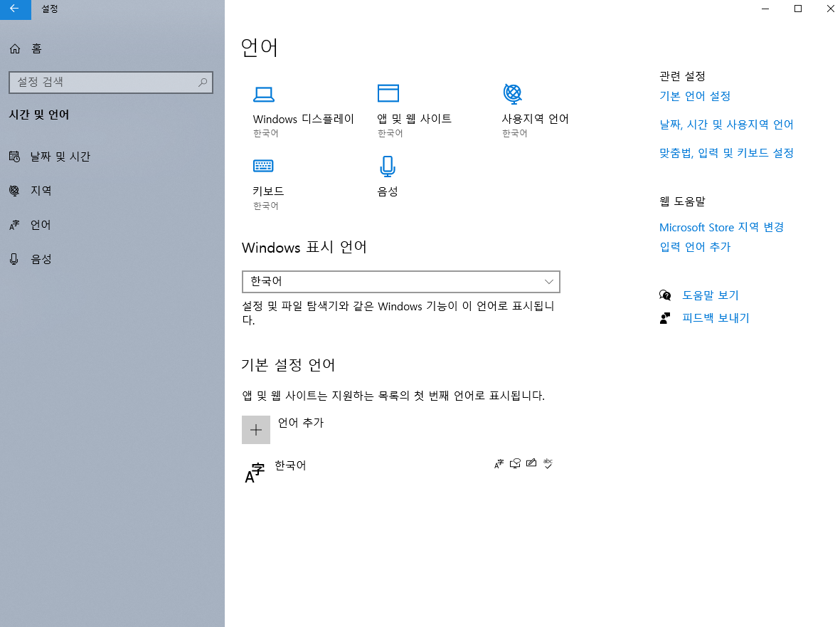Open the 키보드 keyboard icon tile

tap(263, 166)
